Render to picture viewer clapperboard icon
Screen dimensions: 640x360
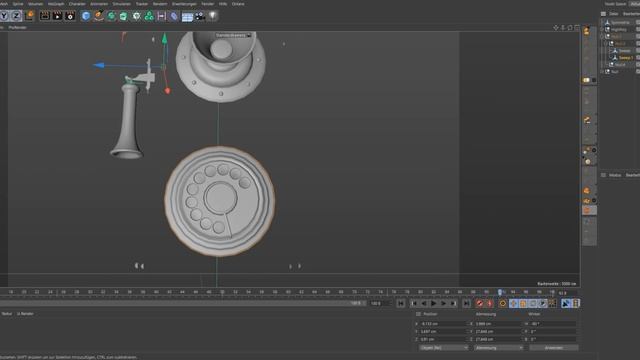(58, 16)
